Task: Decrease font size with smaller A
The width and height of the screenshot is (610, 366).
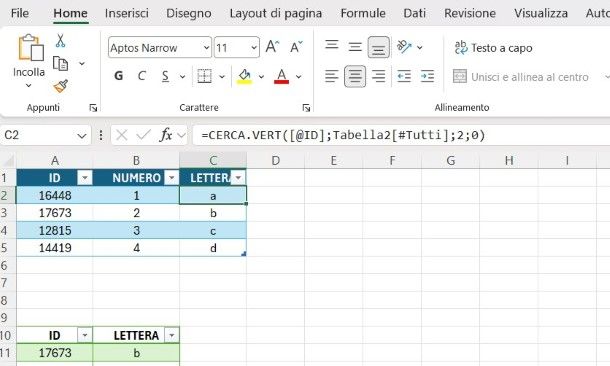Action: pos(296,47)
